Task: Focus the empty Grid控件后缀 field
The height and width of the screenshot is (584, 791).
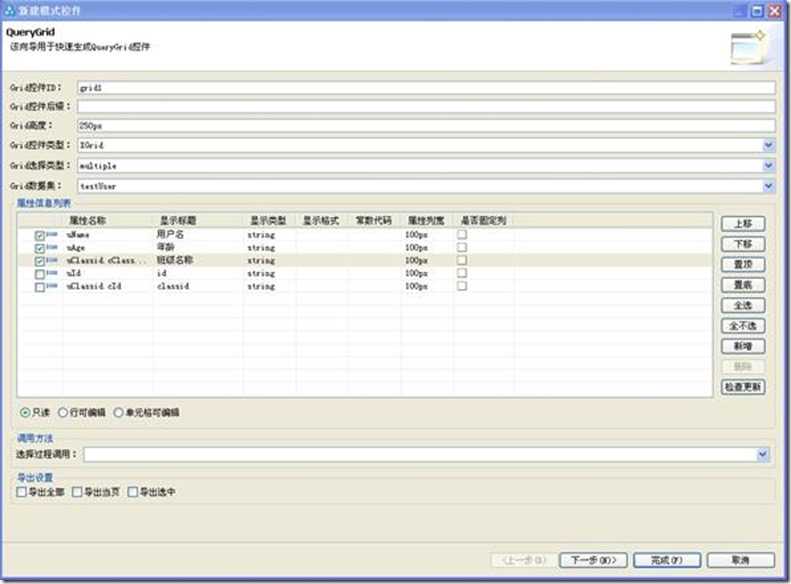Action: (x=426, y=106)
